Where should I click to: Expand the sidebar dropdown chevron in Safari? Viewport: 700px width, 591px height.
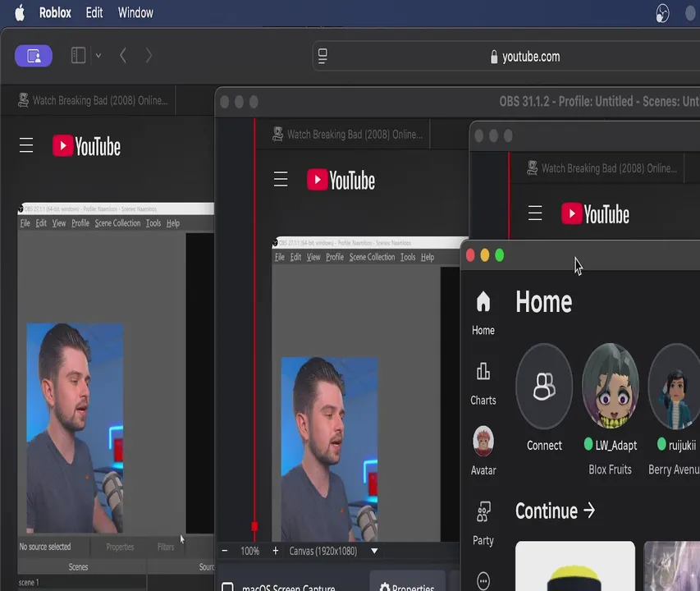coord(98,56)
